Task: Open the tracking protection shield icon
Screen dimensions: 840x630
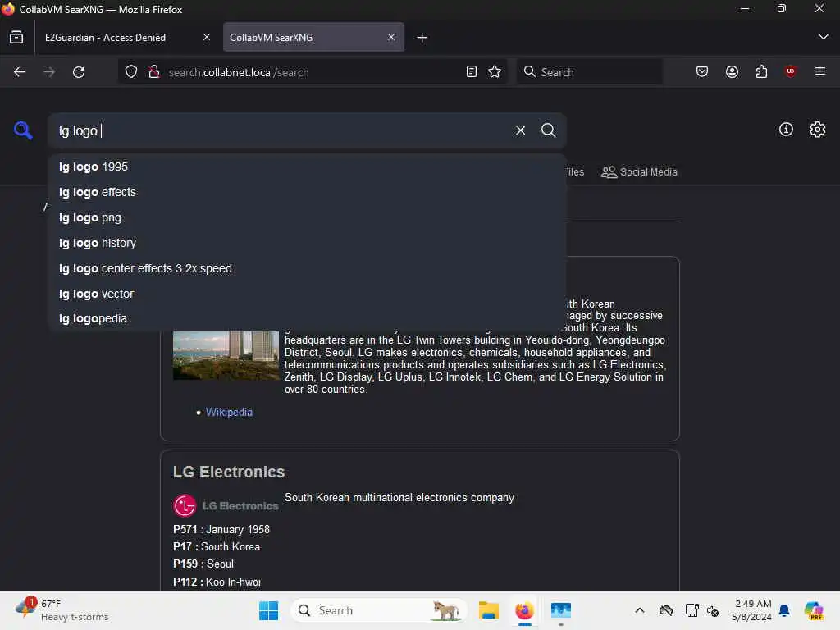Action: [131, 72]
